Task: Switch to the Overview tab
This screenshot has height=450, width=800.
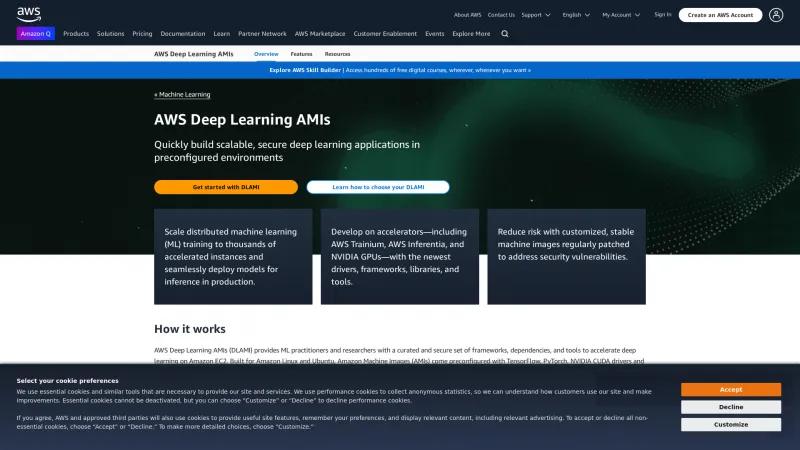Action: (x=266, y=54)
